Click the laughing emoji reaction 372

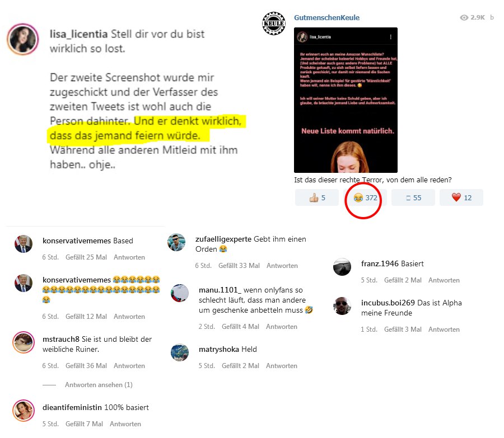365,197
